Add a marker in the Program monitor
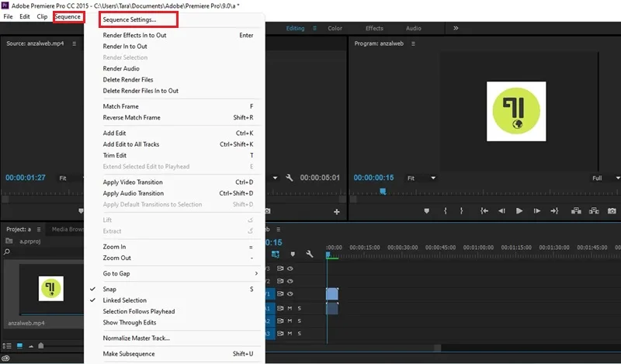Screen dimensions: 621x364 [x=426, y=211]
